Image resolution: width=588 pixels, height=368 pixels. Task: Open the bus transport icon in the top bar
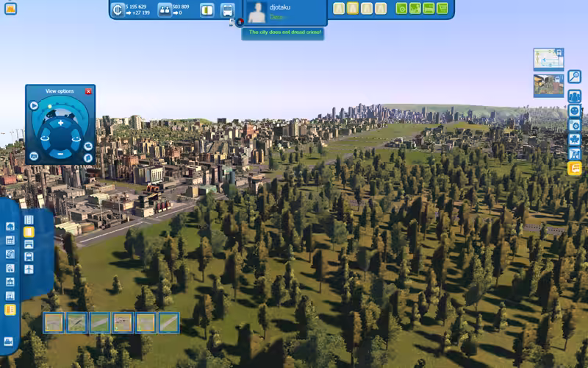tap(227, 10)
